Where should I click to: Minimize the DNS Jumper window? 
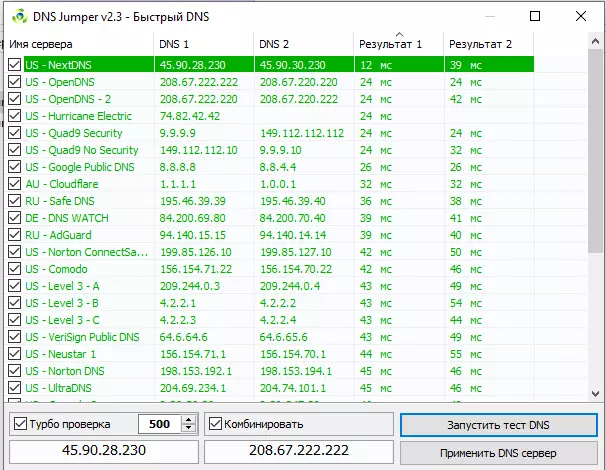click(x=489, y=17)
